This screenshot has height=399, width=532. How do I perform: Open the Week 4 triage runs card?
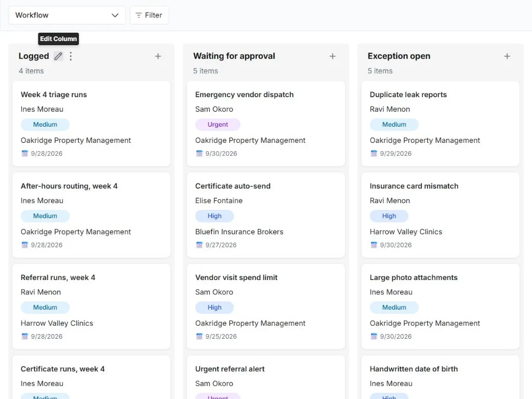(91, 124)
